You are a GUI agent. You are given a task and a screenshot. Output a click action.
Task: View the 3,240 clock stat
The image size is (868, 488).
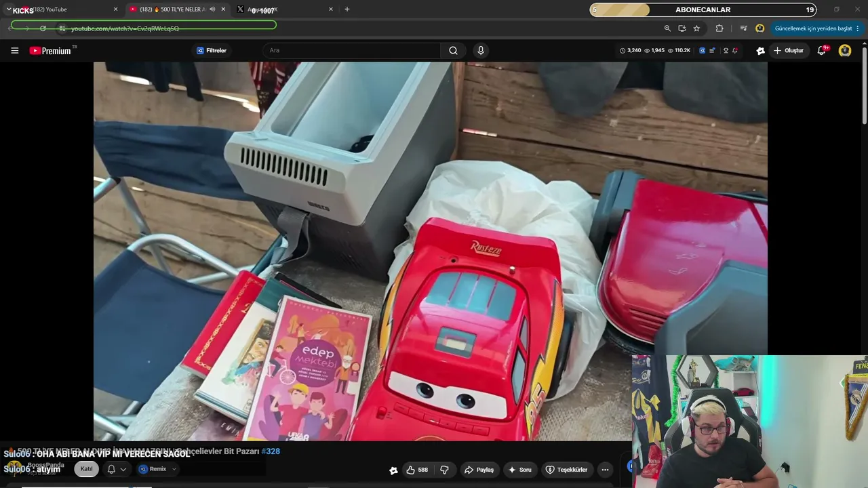[630, 51]
